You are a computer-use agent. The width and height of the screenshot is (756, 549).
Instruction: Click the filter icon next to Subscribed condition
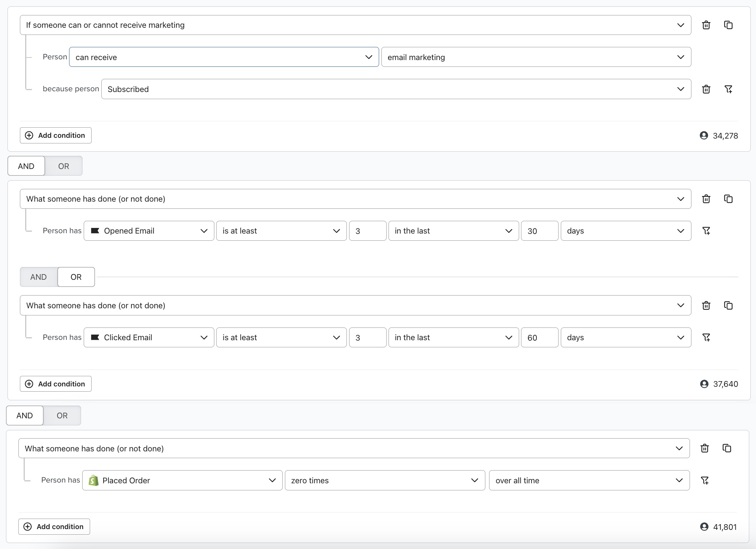pos(729,89)
